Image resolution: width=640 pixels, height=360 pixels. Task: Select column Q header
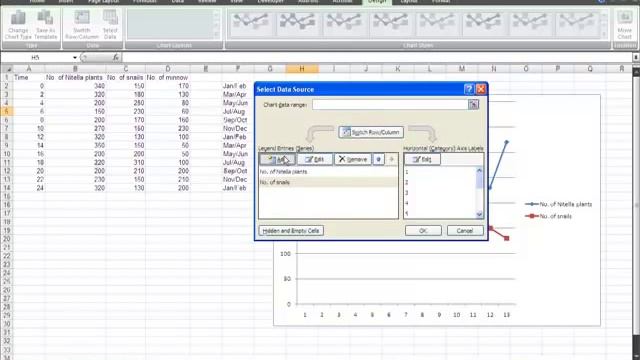(590, 69)
